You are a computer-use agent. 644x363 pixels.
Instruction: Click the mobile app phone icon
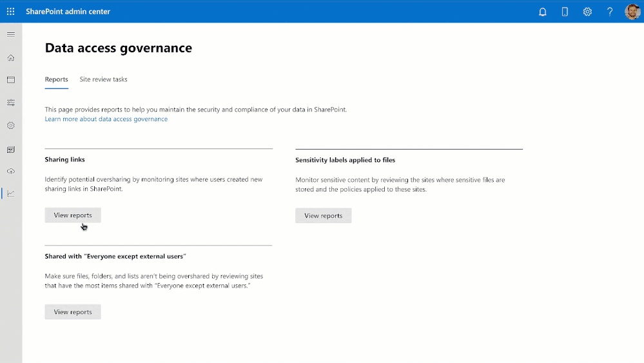tap(565, 12)
